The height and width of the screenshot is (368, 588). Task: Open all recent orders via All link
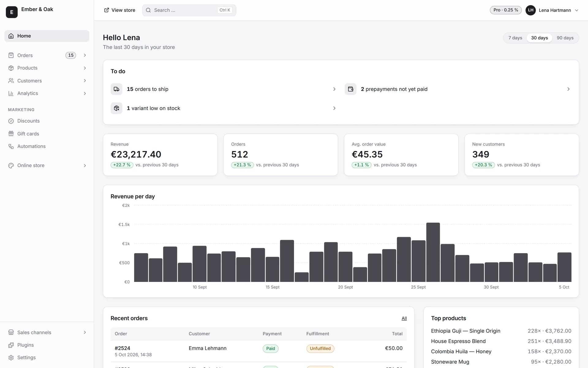tap(404, 318)
